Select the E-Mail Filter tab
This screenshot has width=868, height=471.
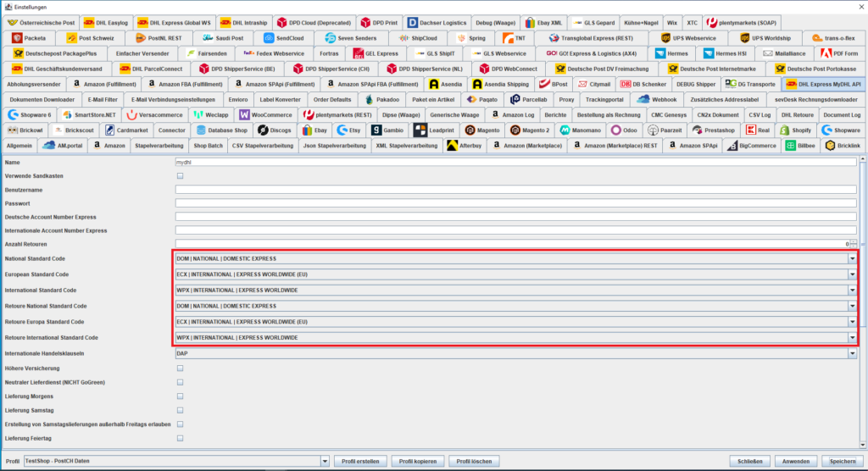click(103, 100)
